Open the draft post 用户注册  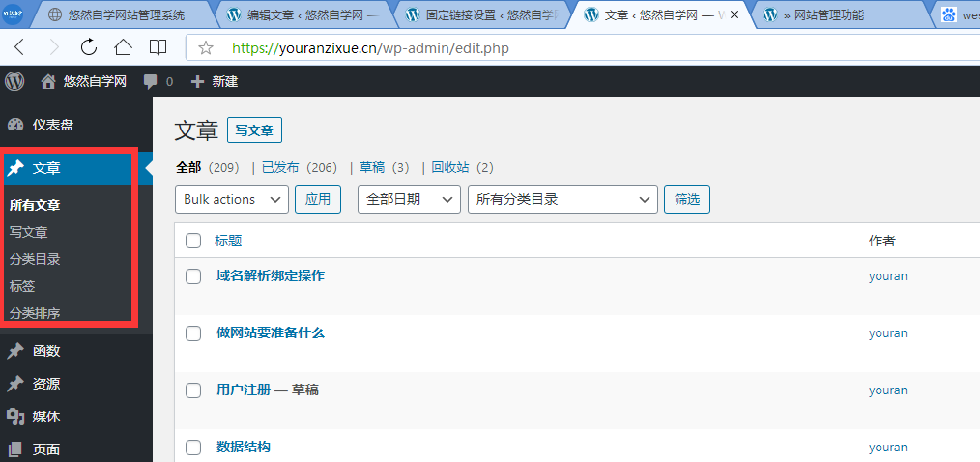pyautogui.click(x=244, y=390)
